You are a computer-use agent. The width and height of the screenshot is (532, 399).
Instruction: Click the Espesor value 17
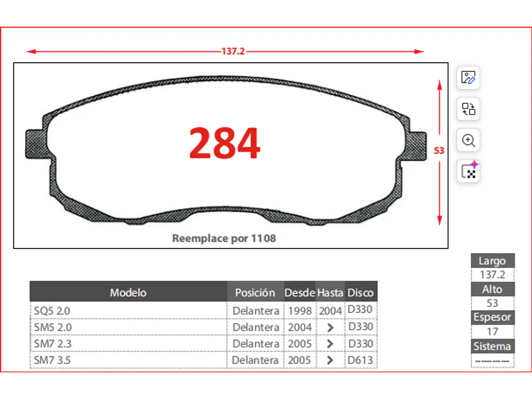click(492, 331)
